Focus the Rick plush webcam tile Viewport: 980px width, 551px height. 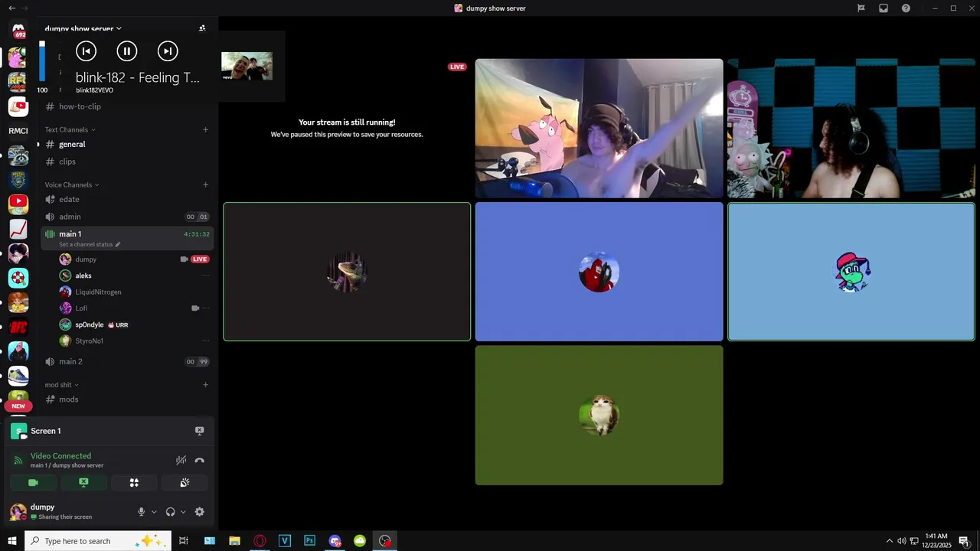tap(851, 129)
